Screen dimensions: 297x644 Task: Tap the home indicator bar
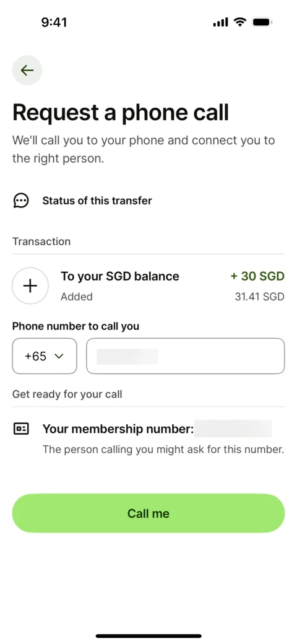pos(148,636)
